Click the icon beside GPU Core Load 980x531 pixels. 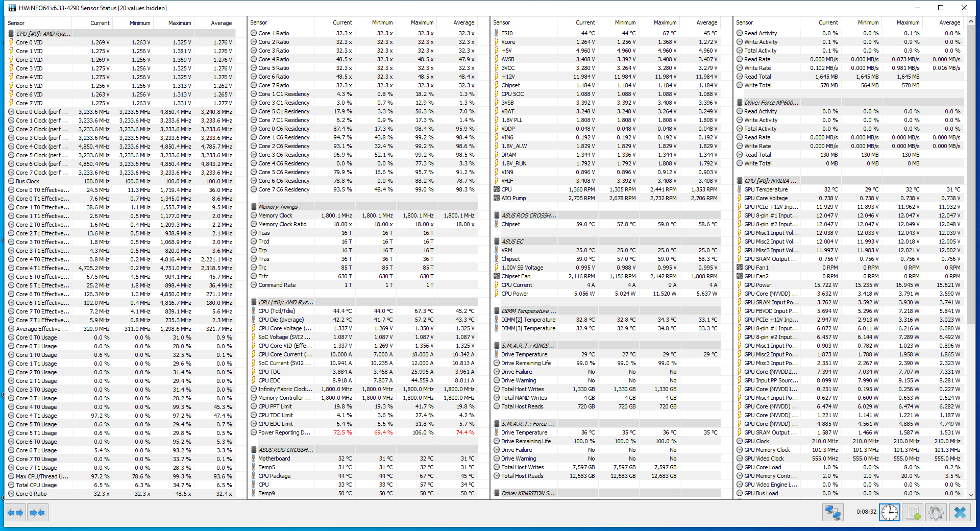[x=740, y=467]
